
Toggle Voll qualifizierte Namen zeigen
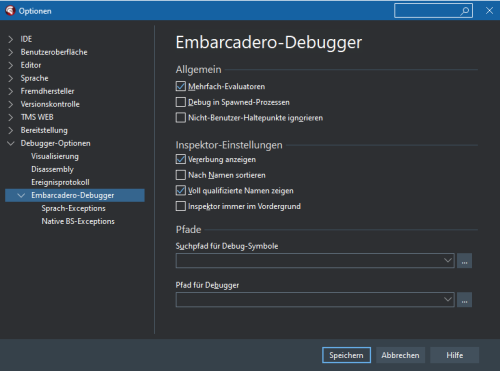point(181,191)
